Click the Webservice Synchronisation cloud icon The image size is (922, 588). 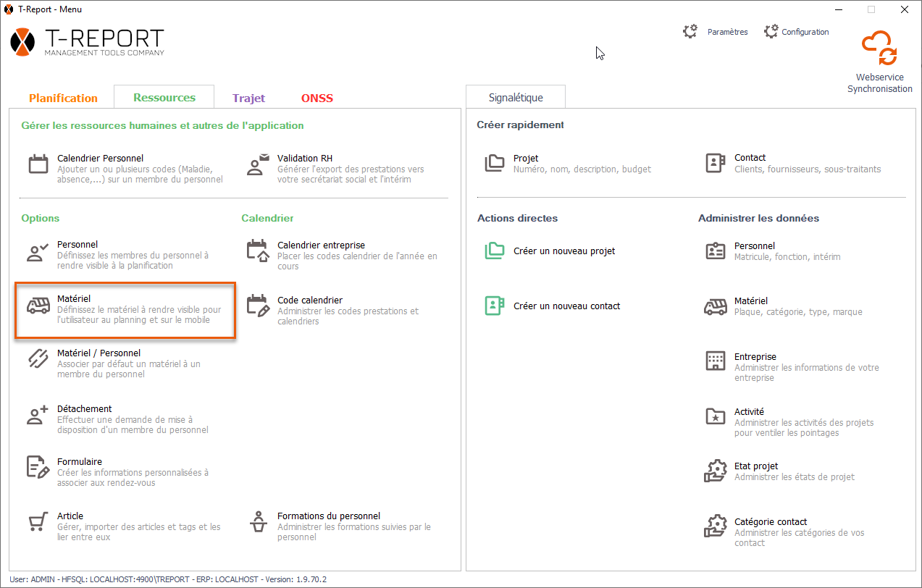879,49
